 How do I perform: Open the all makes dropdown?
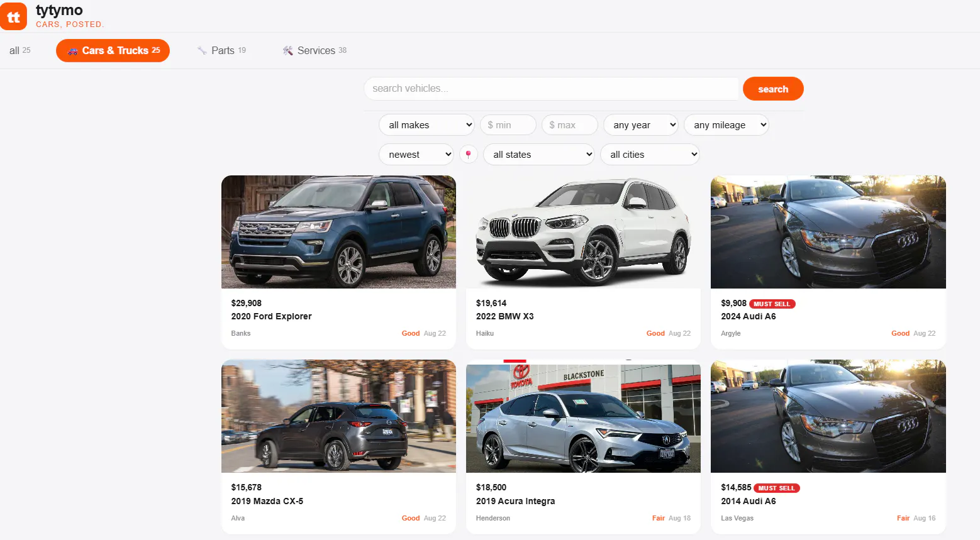tap(426, 124)
